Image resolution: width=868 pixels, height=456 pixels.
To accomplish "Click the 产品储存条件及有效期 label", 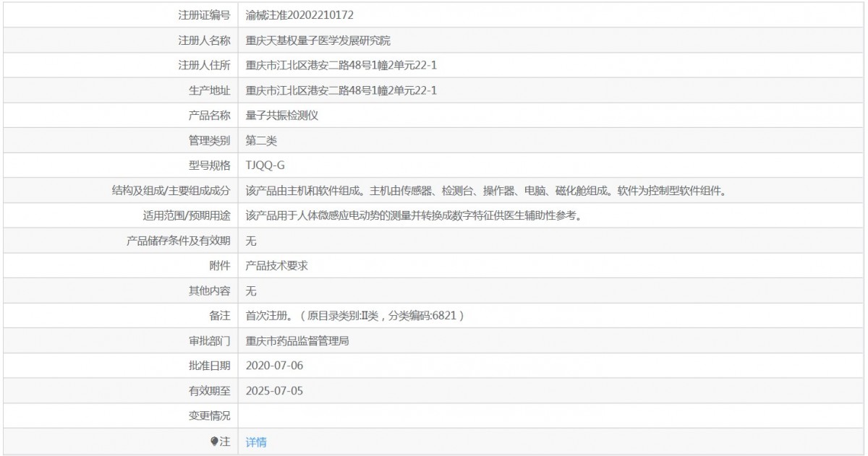I will click(x=179, y=241).
